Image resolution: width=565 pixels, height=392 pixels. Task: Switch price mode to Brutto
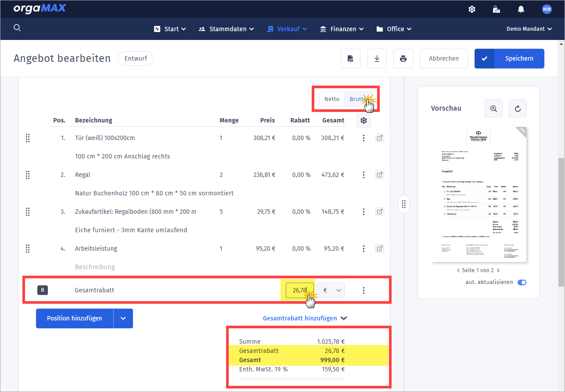[x=358, y=99]
